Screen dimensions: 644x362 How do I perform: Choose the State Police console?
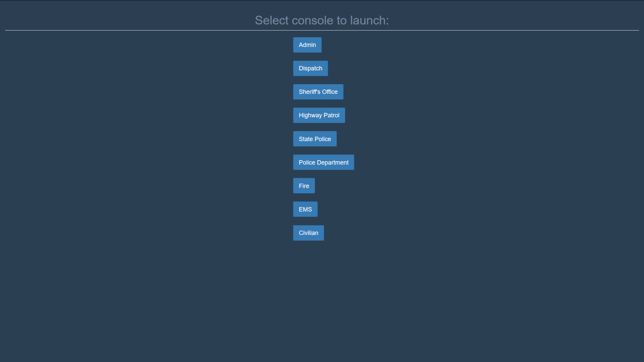(315, 139)
